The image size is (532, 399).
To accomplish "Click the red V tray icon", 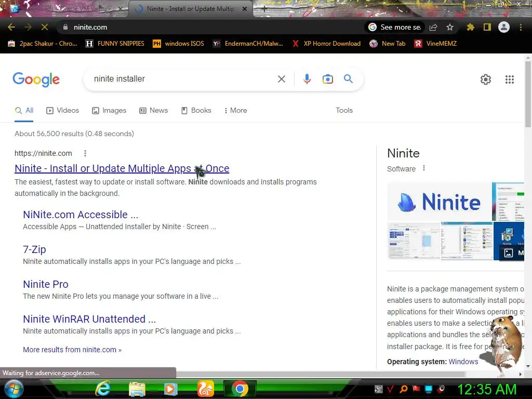I will point(391,389).
